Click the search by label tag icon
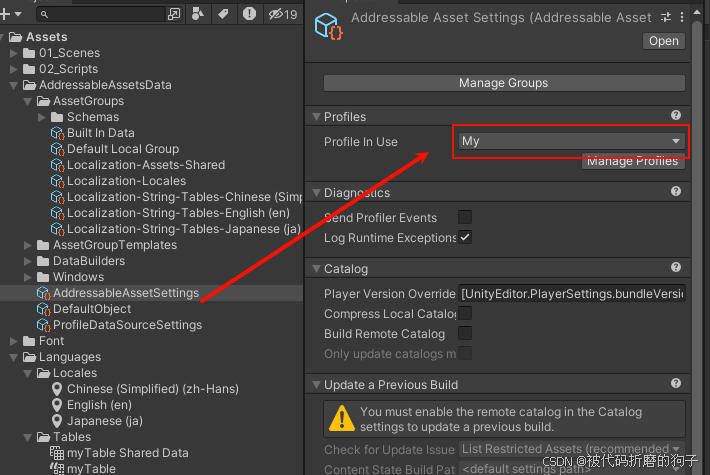The width and height of the screenshot is (710, 475). (223, 14)
